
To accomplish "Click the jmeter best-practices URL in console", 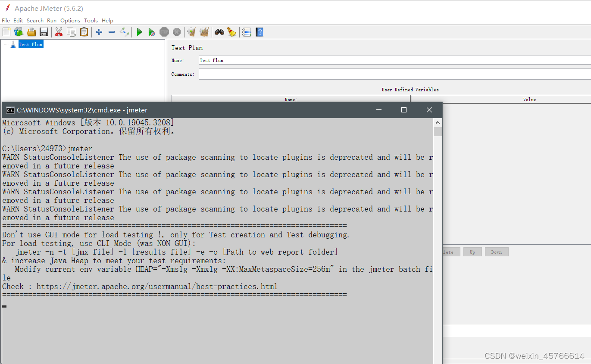I will tap(157, 286).
